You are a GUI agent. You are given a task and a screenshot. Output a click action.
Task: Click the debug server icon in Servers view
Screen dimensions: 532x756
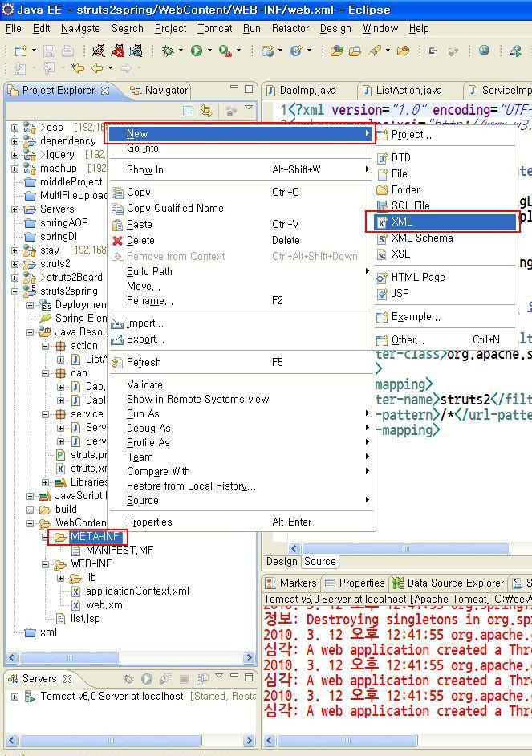click(128, 679)
